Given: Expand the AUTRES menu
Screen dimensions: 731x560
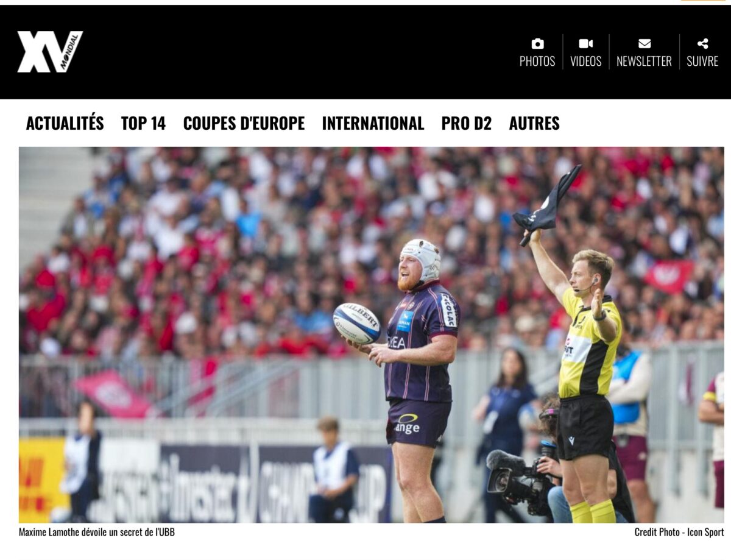Looking at the screenshot, I should pos(534,123).
